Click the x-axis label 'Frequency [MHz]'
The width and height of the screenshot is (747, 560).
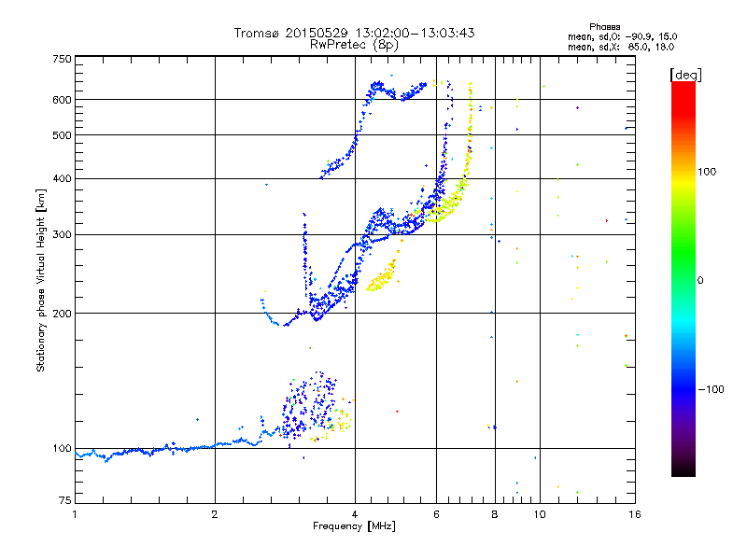tap(354, 526)
